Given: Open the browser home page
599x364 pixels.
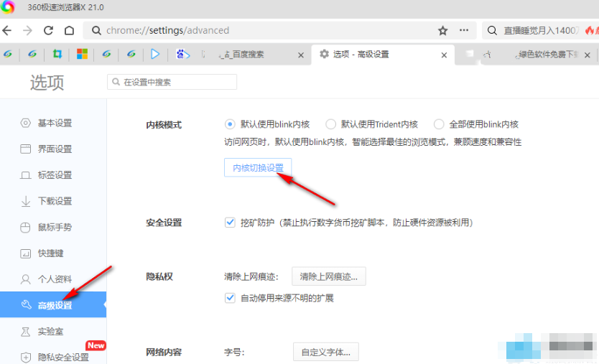Looking at the screenshot, I should pyautogui.click(x=69, y=30).
